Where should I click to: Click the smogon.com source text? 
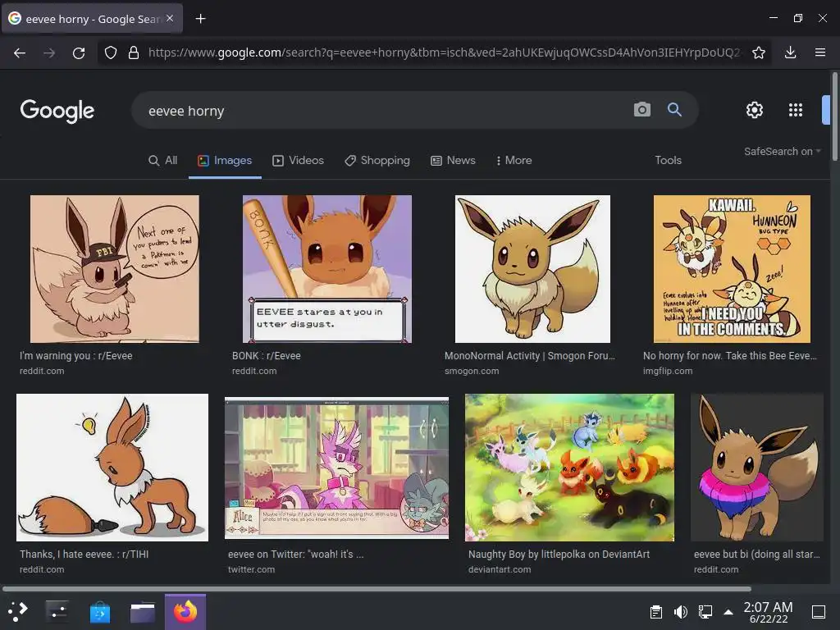pyautogui.click(x=472, y=371)
